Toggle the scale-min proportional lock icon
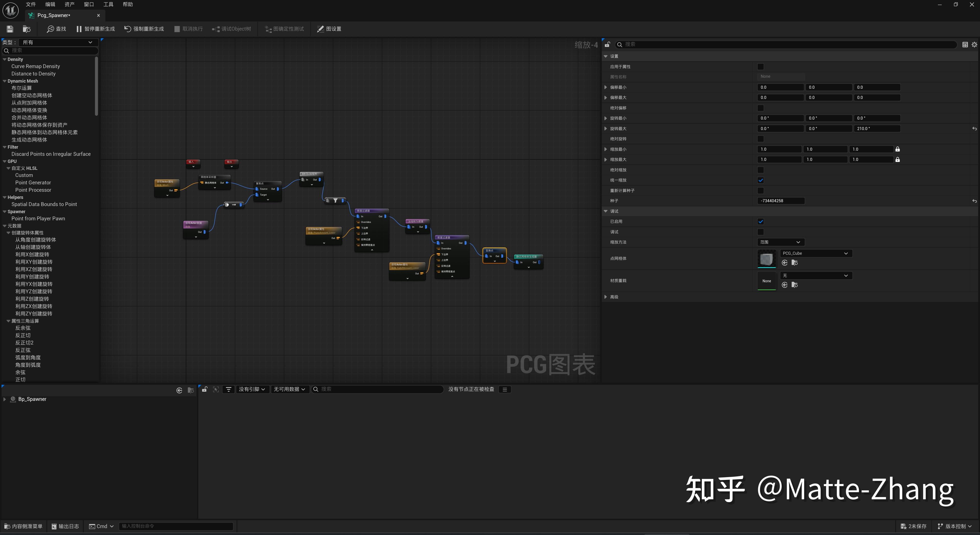This screenshot has height=535, width=980. (x=898, y=149)
